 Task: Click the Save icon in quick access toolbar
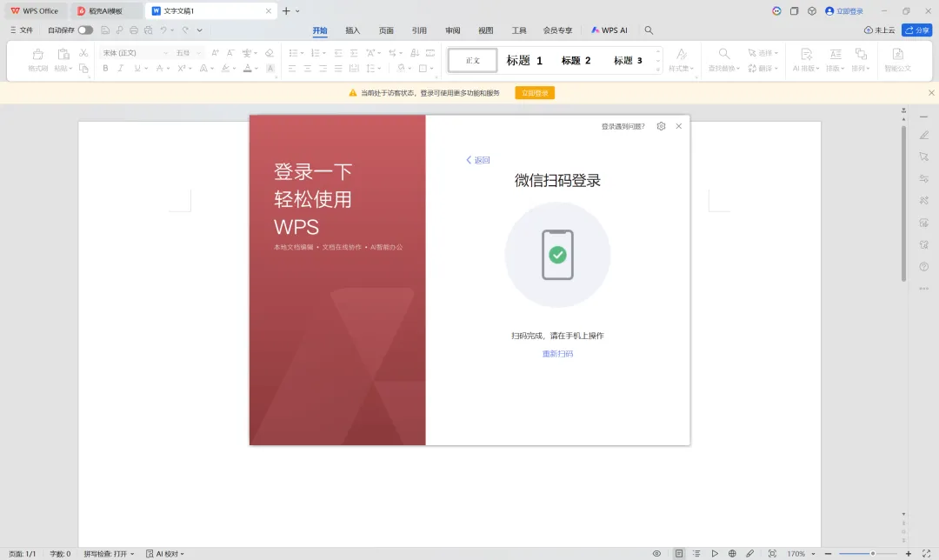tap(105, 30)
